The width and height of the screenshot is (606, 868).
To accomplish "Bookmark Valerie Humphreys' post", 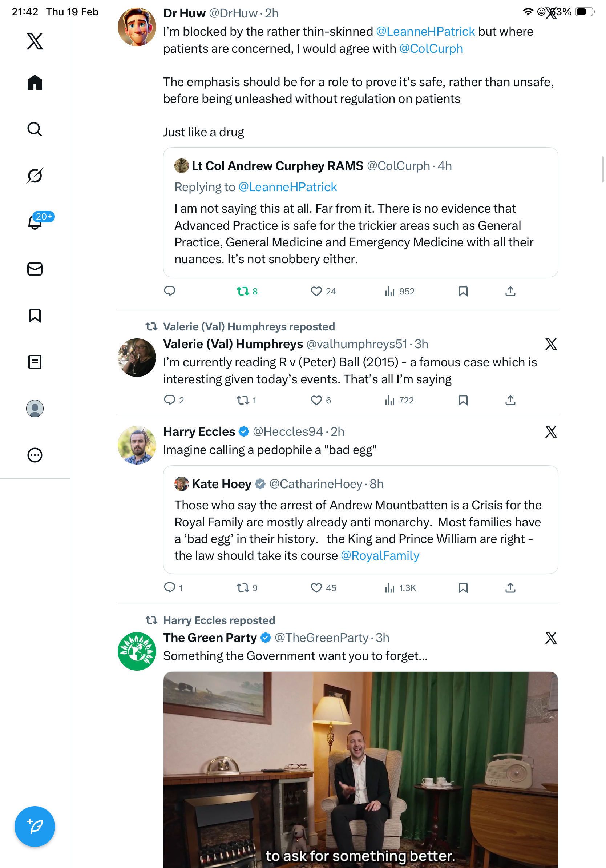I will point(463,400).
